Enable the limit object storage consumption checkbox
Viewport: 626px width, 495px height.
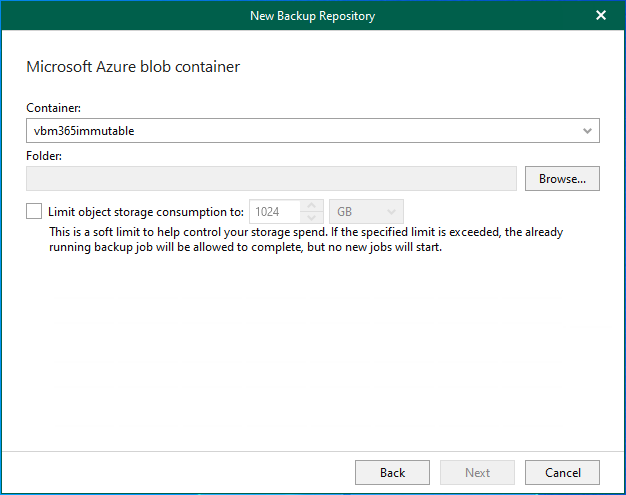tap(35, 211)
